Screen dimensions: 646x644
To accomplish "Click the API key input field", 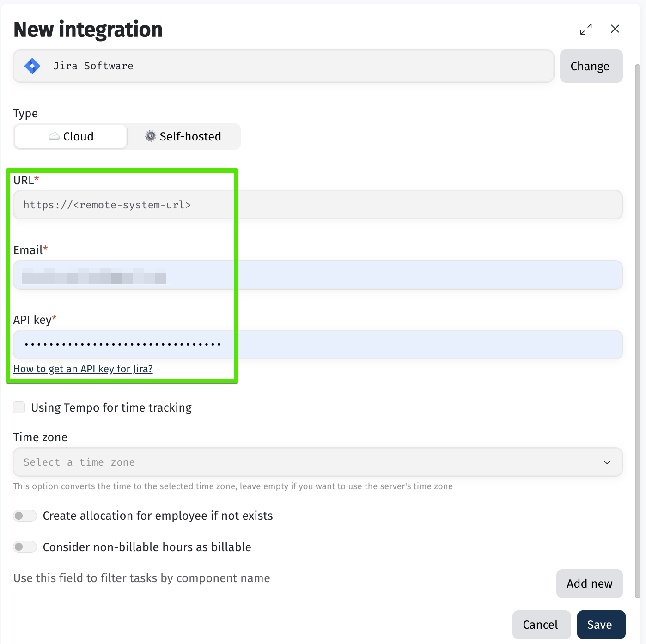I will [x=318, y=345].
